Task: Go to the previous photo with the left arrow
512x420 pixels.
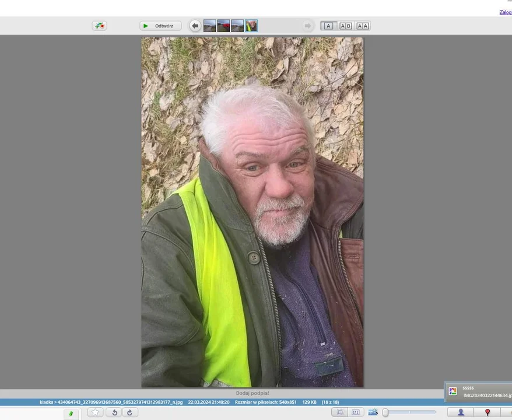Action: tap(195, 26)
